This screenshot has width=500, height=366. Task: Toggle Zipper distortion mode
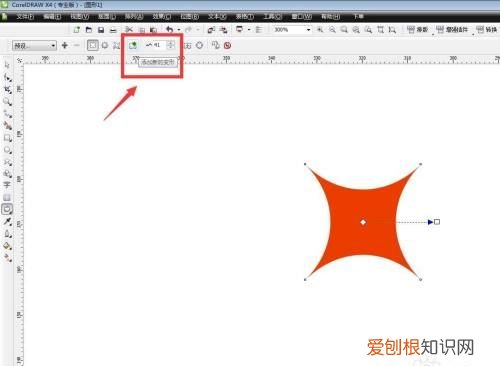click(x=105, y=45)
